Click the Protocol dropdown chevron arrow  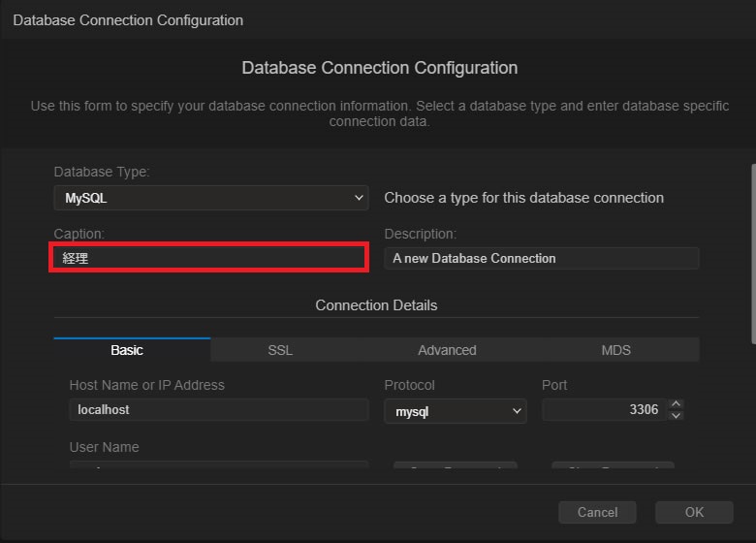tap(517, 411)
